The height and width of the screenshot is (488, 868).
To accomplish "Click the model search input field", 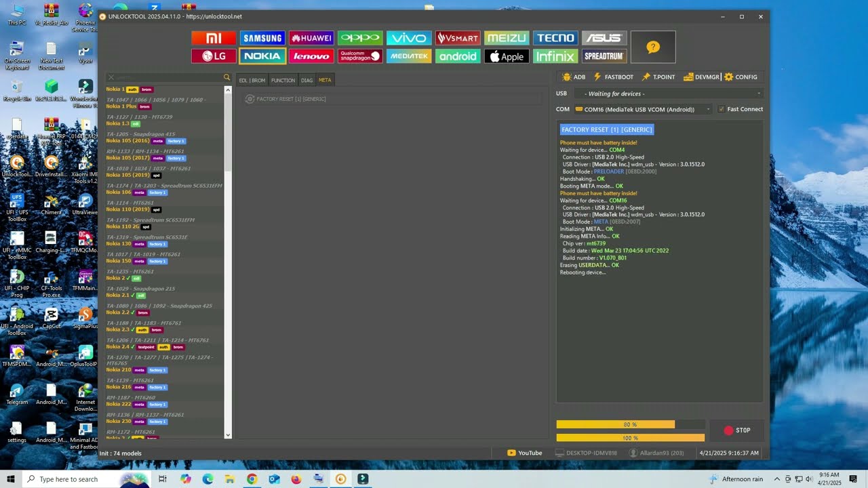I will pyautogui.click(x=168, y=77).
